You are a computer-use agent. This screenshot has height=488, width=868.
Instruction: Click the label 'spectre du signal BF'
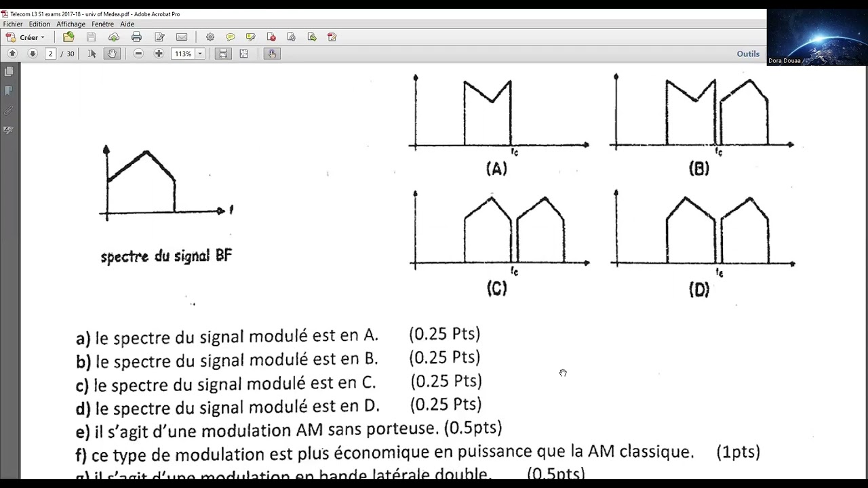[166, 256]
